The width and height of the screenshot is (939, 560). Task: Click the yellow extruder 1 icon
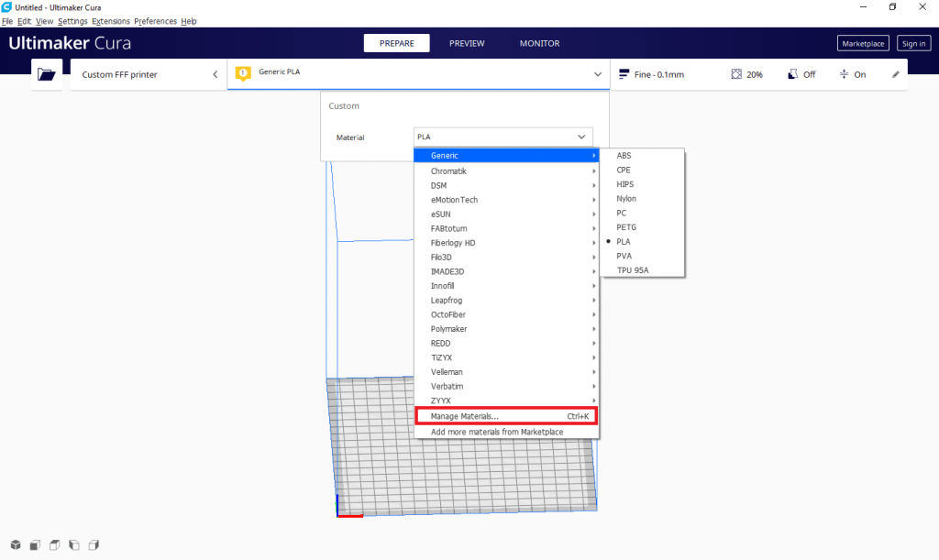pyautogui.click(x=243, y=73)
